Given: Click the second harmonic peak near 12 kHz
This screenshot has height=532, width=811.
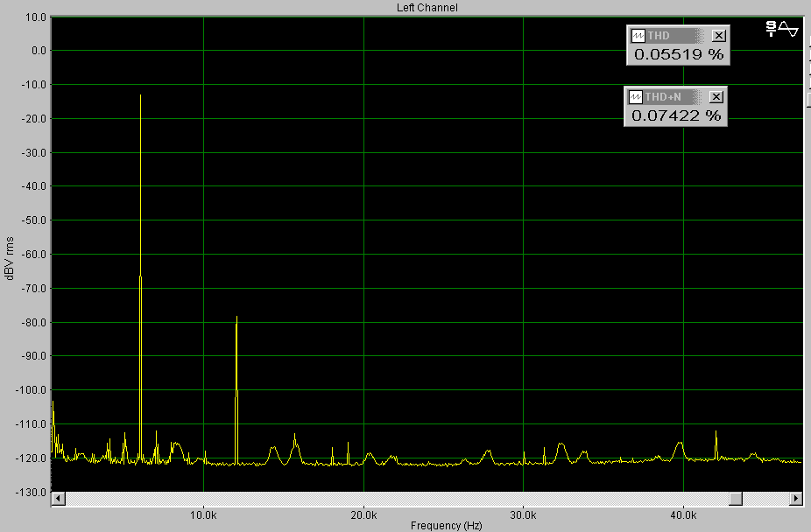Looking at the screenshot, I should pyautogui.click(x=236, y=390).
